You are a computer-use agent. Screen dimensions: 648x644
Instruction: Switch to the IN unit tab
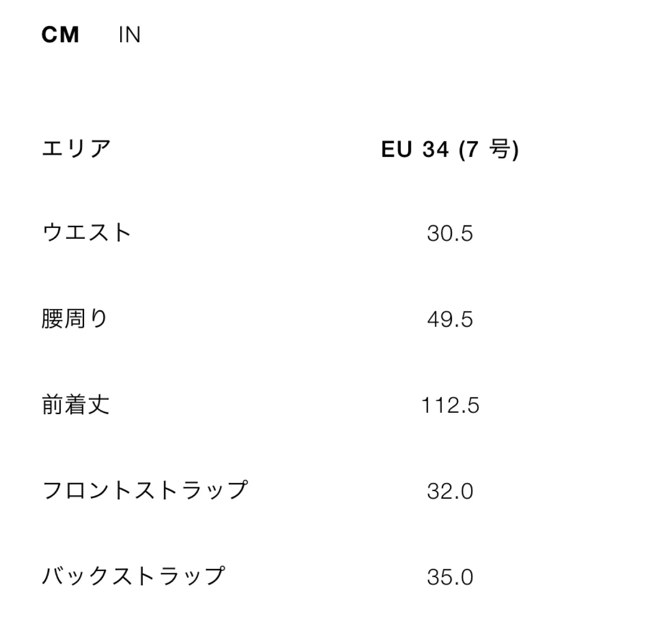click(130, 35)
